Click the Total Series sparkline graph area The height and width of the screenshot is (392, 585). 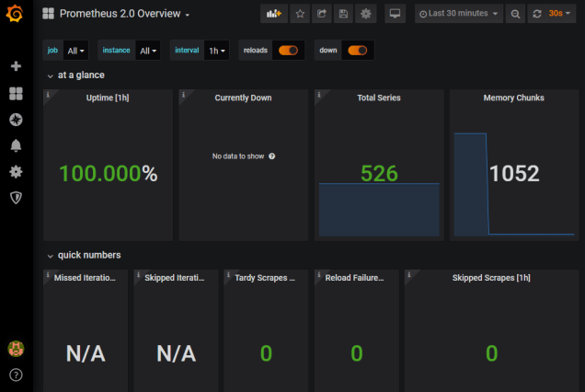(x=379, y=210)
